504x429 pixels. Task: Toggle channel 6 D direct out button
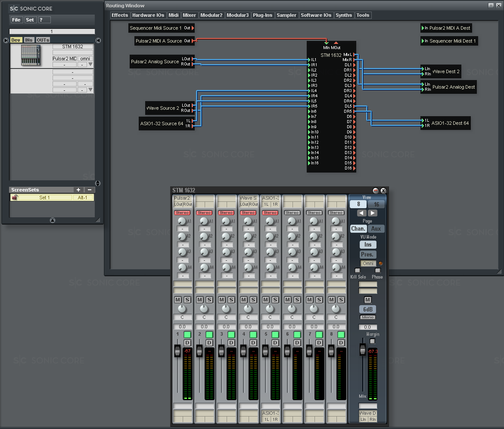coord(297,343)
